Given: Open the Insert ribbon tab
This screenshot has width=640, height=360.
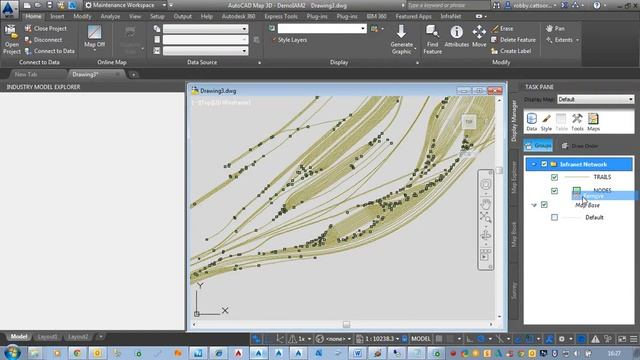Looking at the screenshot, I should point(57,16).
